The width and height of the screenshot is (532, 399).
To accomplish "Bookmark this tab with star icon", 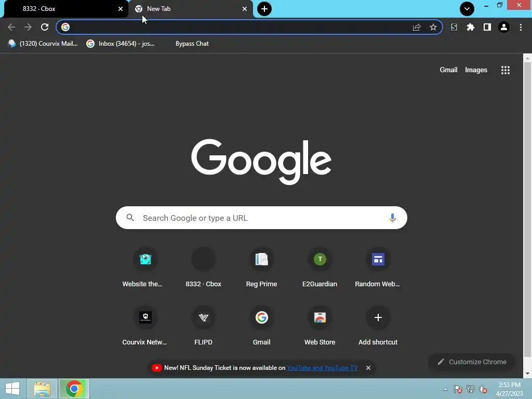I will [433, 27].
